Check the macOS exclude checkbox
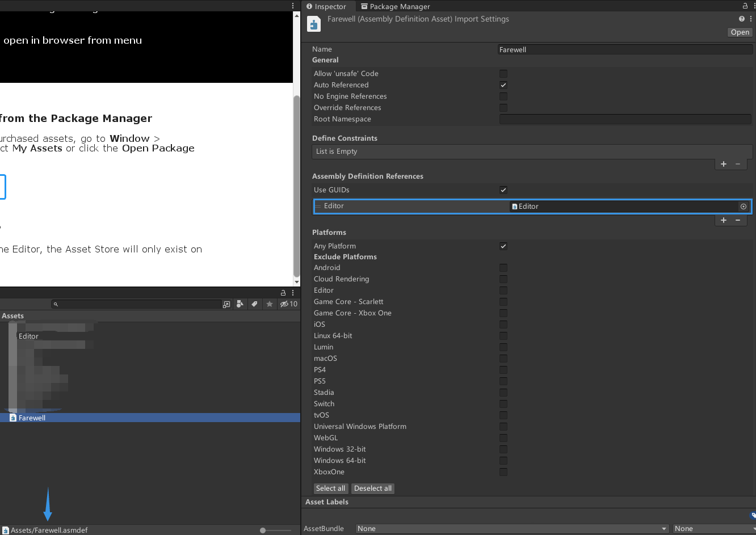The height and width of the screenshot is (535, 756). pos(503,359)
